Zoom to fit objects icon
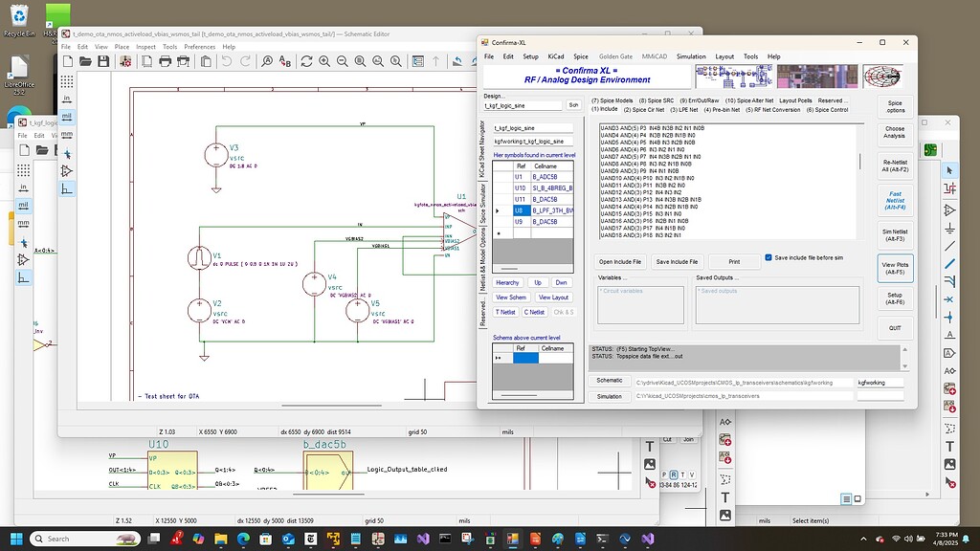This screenshot has width=980, height=551. pyautogui.click(x=378, y=61)
